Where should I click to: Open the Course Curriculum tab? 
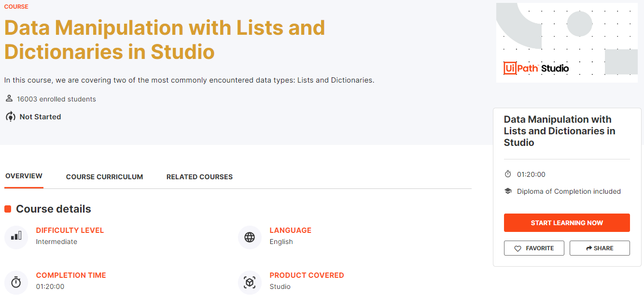(x=104, y=177)
